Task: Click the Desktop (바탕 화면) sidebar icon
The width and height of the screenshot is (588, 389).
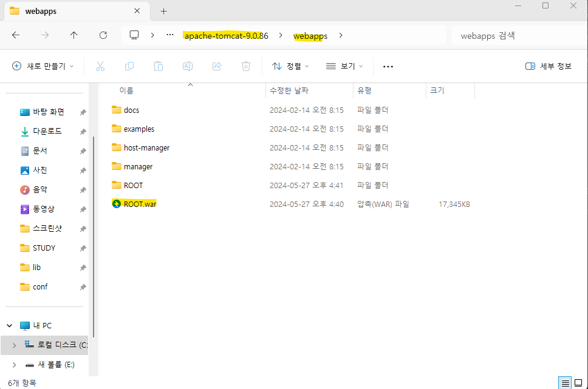Action: [25, 112]
